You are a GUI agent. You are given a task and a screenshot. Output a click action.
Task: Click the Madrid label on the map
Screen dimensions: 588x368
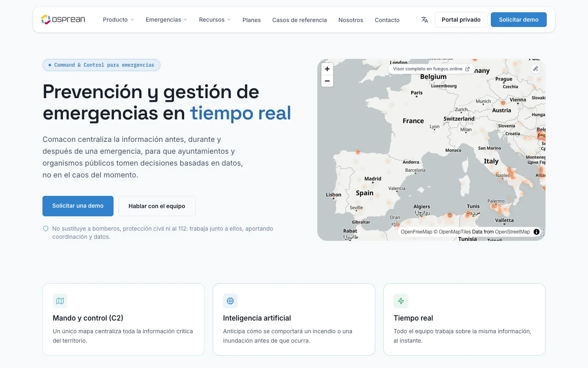click(373, 179)
